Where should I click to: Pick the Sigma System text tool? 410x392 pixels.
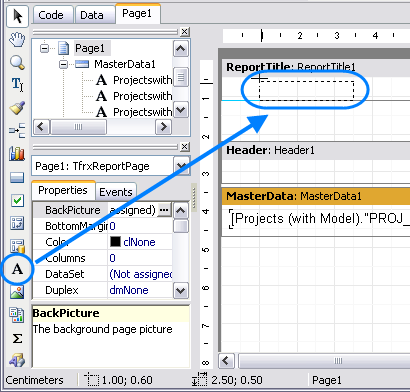coord(17,339)
